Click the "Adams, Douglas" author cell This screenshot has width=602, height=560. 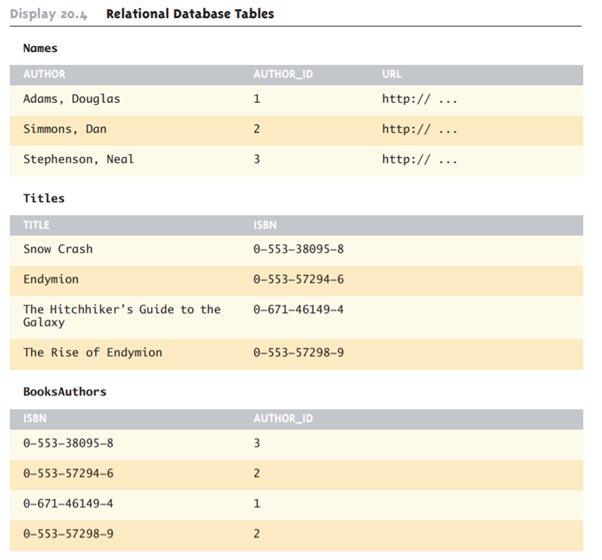pyautogui.click(x=71, y=100)
